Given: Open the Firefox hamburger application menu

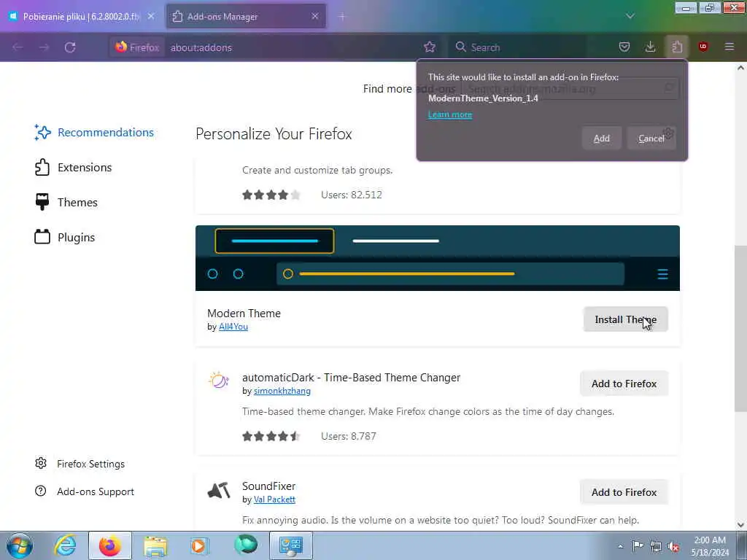Looking at the screenshot, I should 729,47.
